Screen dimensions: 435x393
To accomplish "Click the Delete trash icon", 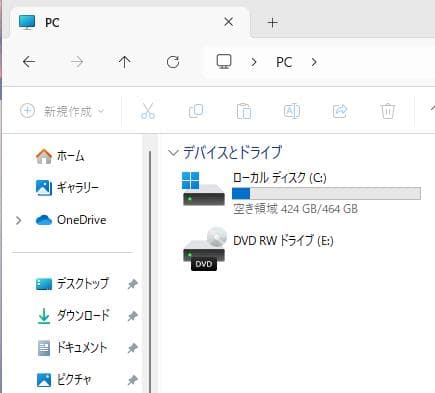I will coord(388,111).
